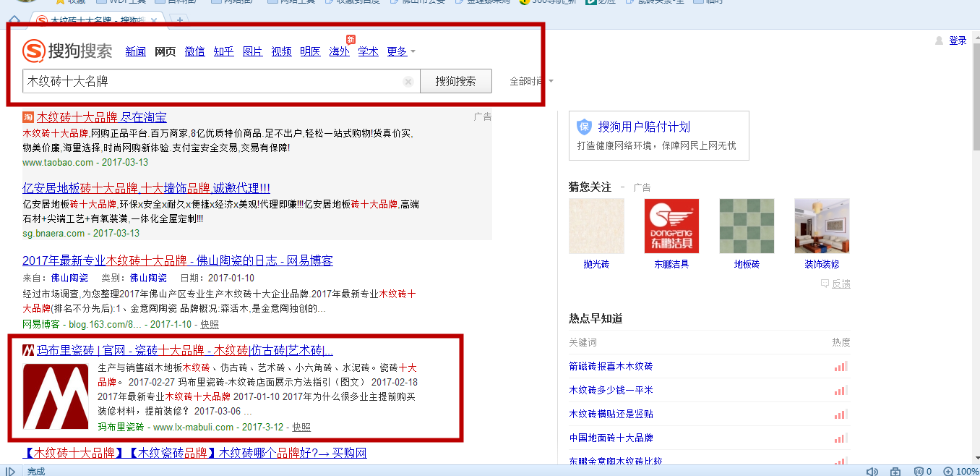Click the www.taobao.com green URL text
Image resolution: width=980 pixels, height=476 pixels.
pyautogui.click(x=58, y=163)
